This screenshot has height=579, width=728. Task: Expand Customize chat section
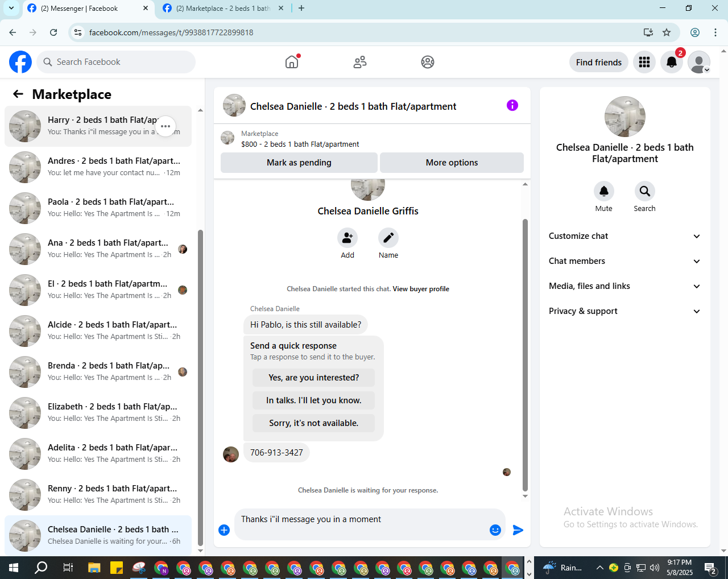coord(624,236)
